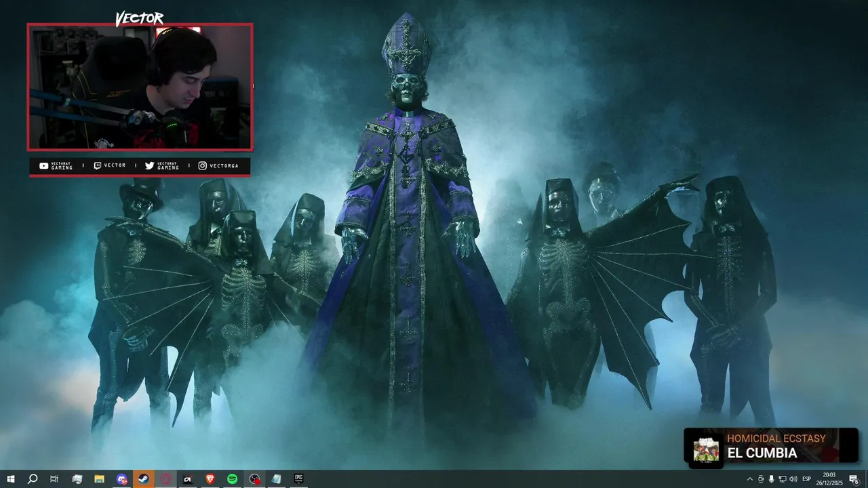This screenshot has height=488, width=868.
Task: Click the Meet Now tray icon
Action: click(x=760, y=479)
